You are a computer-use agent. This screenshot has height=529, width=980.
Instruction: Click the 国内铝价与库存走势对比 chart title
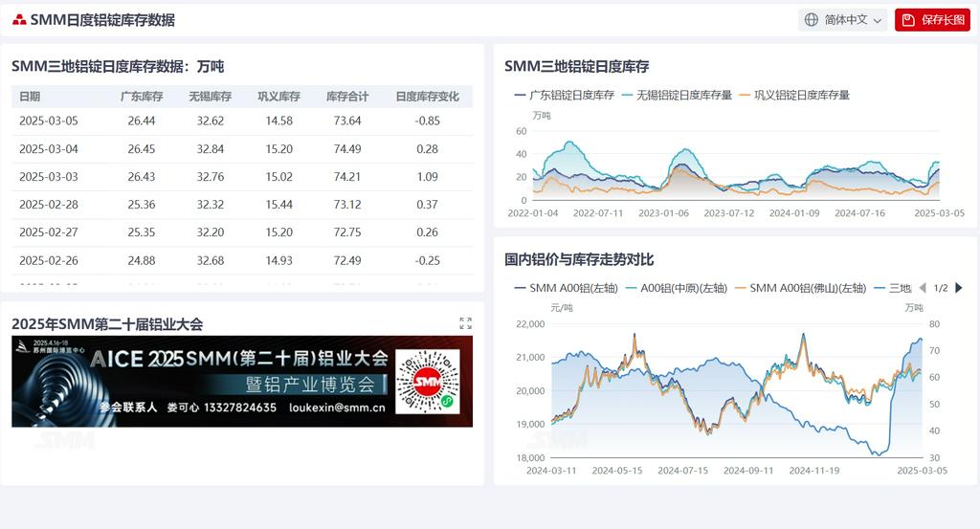point(579,259)
